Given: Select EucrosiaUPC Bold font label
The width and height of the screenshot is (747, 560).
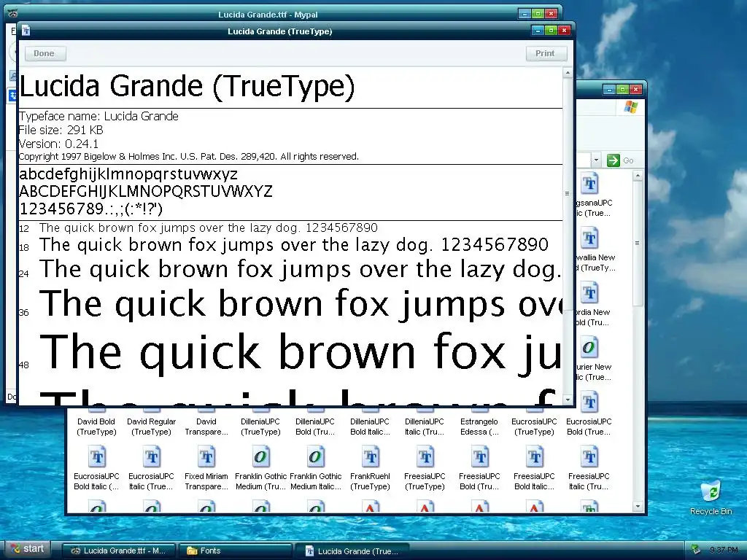Looking at the screenshot, I should (x=589, y=426).
